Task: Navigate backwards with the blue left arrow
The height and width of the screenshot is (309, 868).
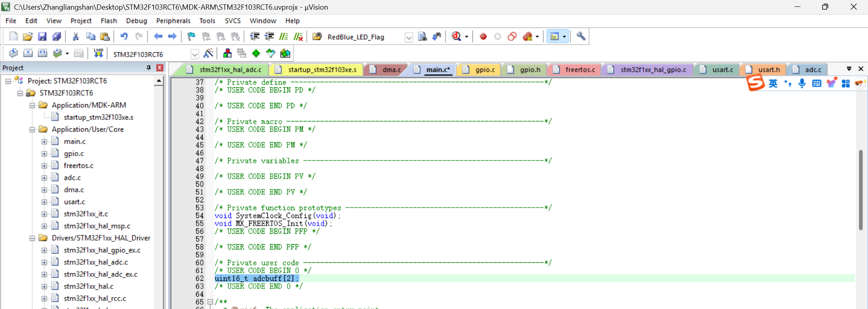Action: tap(158, 37)
